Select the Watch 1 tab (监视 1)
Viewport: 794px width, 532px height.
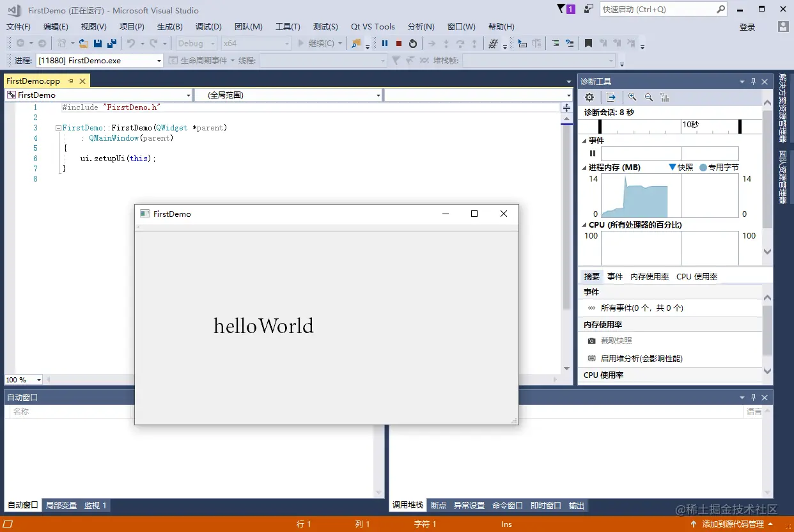(96, 505)
